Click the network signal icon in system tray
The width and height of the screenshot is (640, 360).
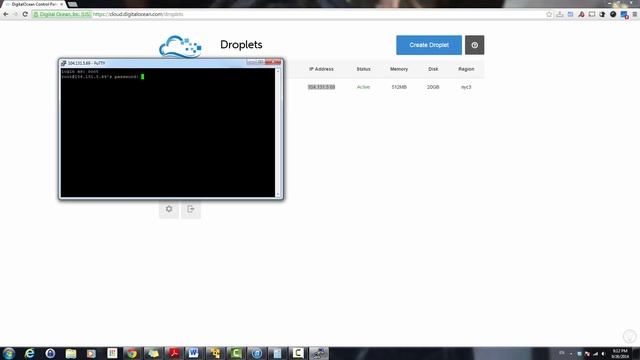[x=596, y=354]
